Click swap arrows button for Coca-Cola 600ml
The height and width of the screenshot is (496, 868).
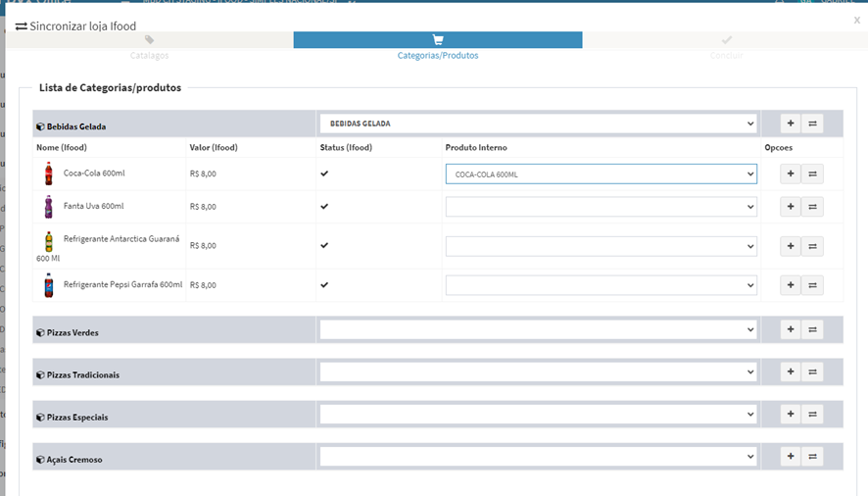[812, 174]
